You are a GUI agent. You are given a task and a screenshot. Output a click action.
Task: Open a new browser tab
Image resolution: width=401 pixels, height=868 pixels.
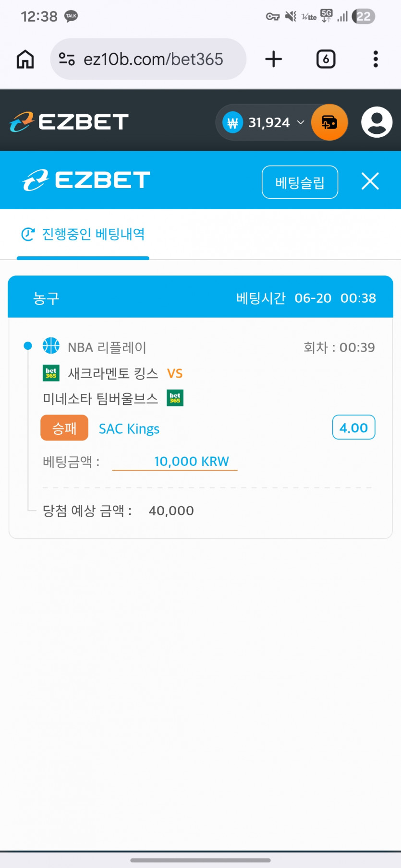274,59
